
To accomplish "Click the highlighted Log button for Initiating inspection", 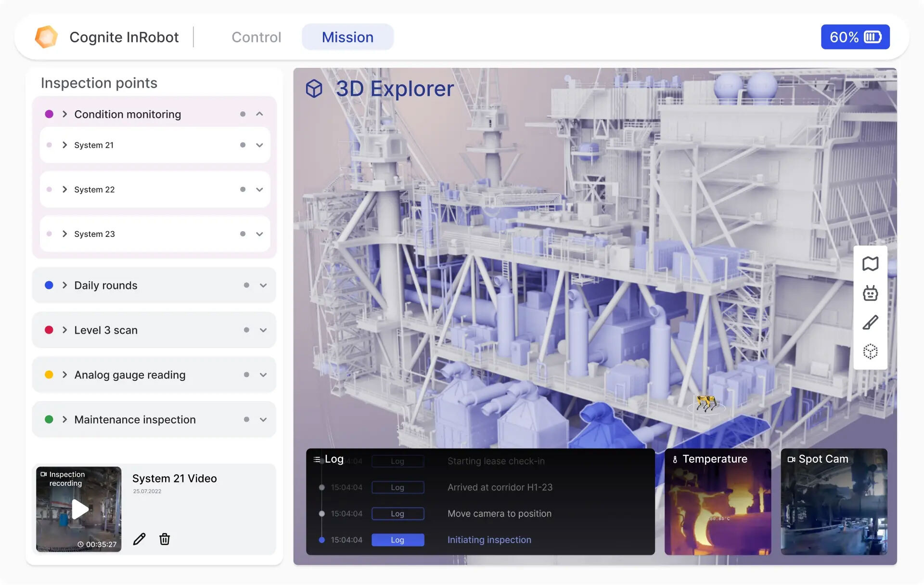I will 398,540.
